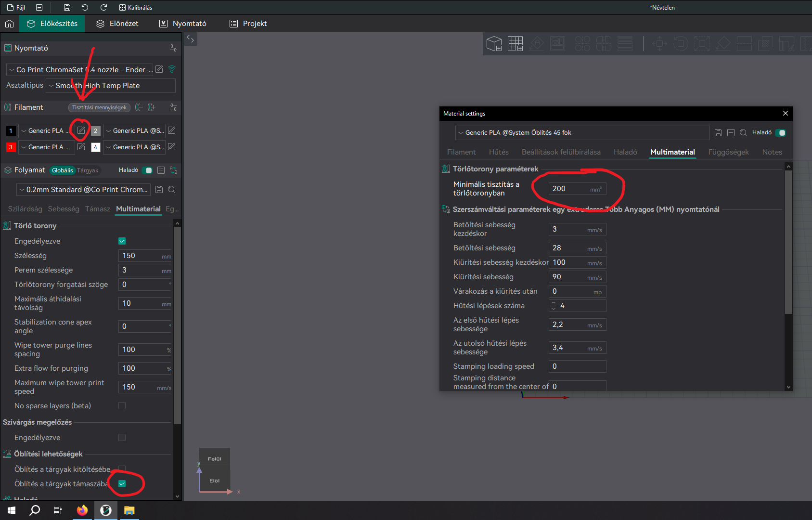Edit printer preset with pencil icon
The height and width of the screenshot is (520, 812).
159,69
